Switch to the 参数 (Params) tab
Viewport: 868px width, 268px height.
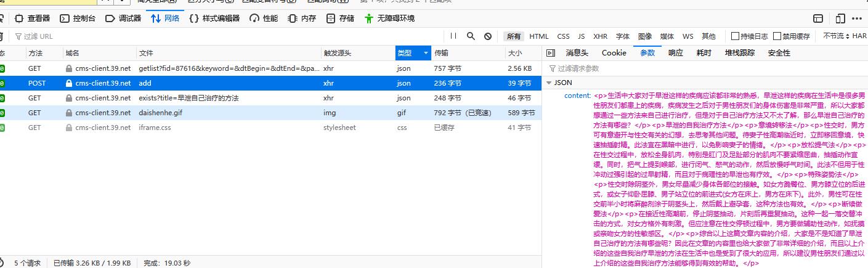coord(647,53)
